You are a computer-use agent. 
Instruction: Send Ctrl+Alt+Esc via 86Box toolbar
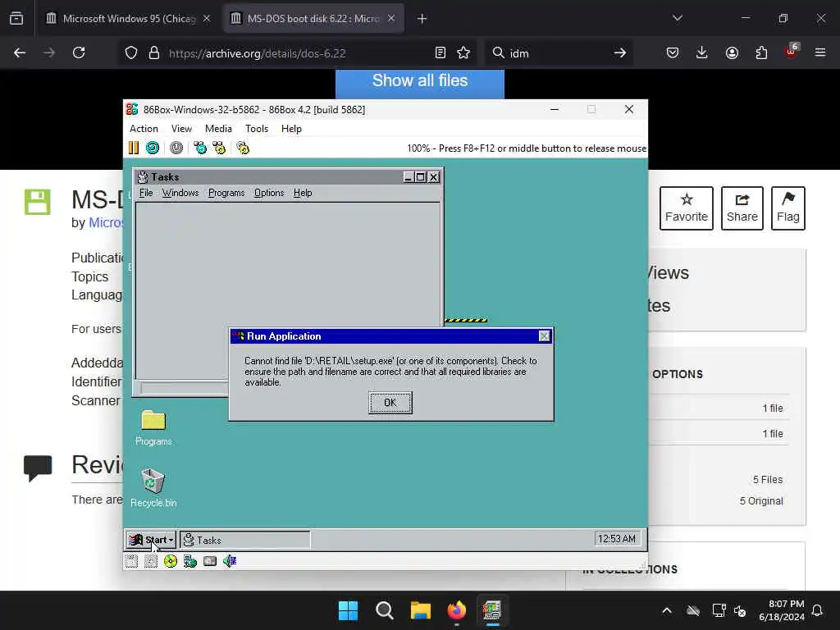[x=219, y=148]
